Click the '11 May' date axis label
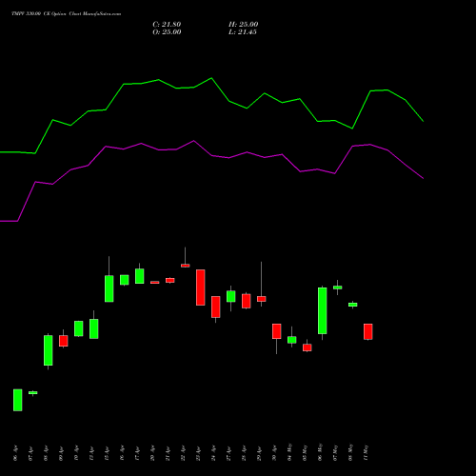476x476 pixels. pos(366,452)
